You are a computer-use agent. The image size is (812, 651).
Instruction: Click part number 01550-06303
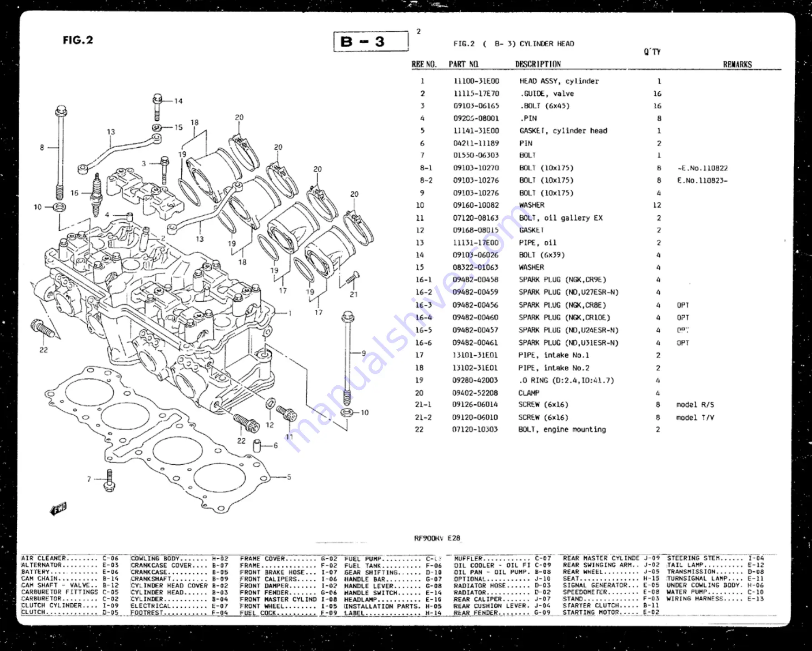[x=476, y=155]
